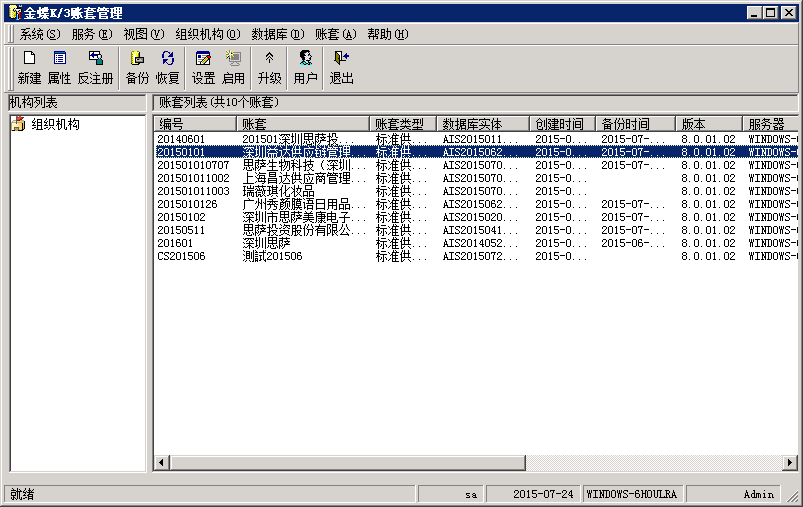This screenshot has width=803, height=507.
Task: Click the 退出 (Exit) toolbar icon
Action: [x=342, y=68]
